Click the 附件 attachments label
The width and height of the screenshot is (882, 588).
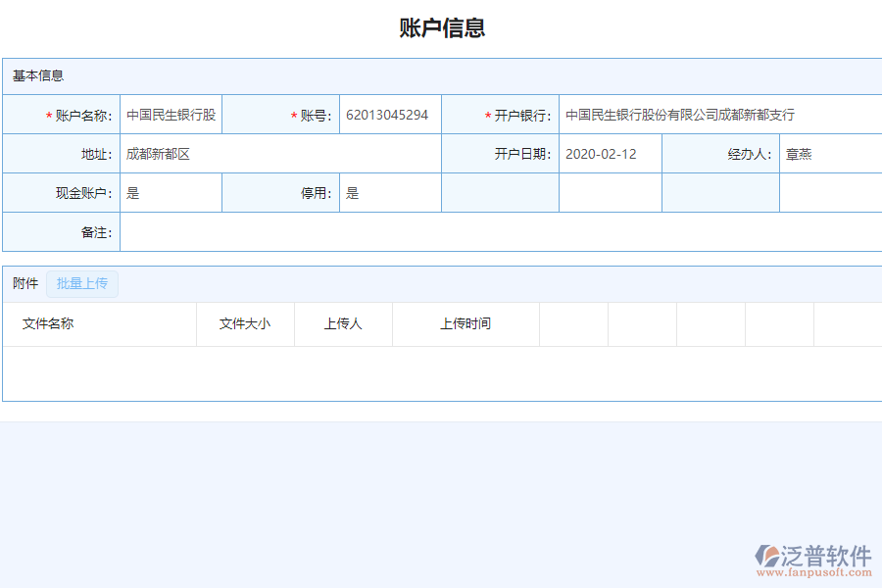pos(24,283)
